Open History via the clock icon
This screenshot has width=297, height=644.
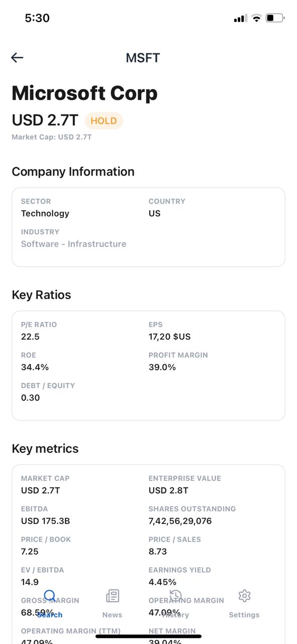(x=176, y=595)
